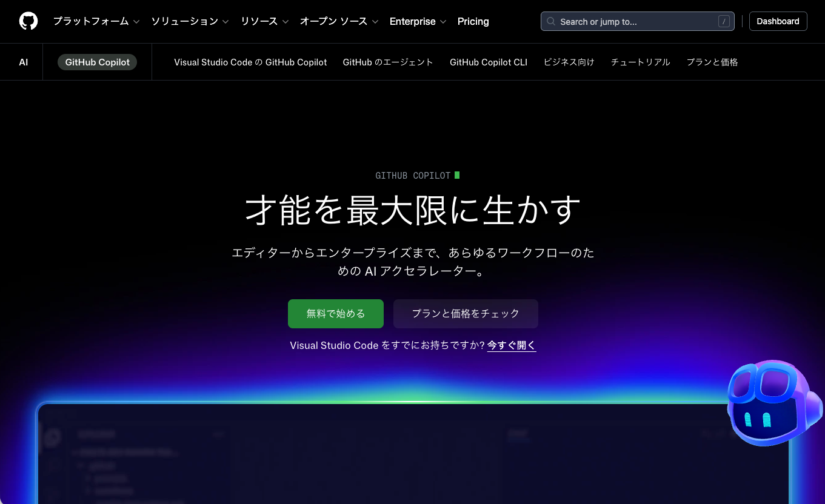825x504 pixels.
Task: Switch to the AI section tab
Action: click(x=24, y=62)
